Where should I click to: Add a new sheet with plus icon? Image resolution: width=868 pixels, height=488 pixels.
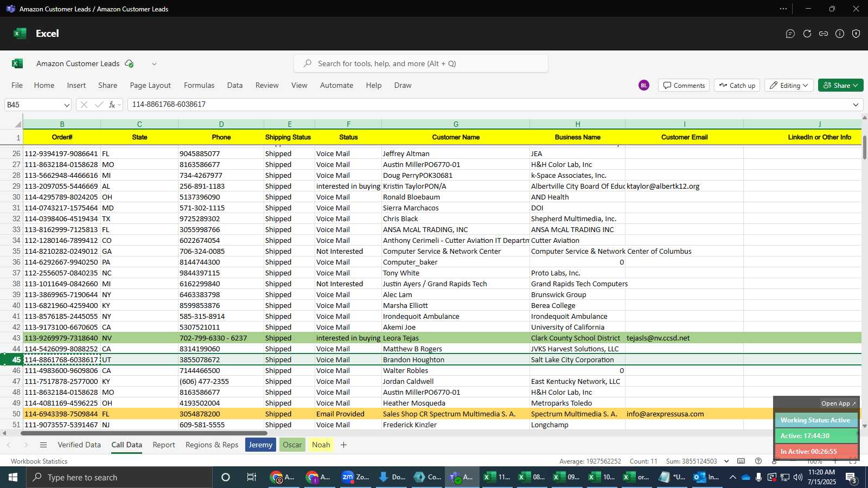(343, 445)
